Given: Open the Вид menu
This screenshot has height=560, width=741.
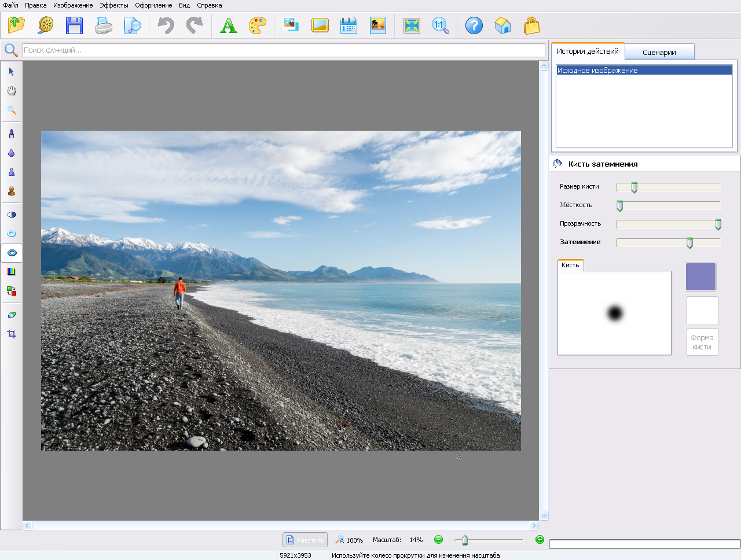Looking at the screenshot, I should [184, 5].
